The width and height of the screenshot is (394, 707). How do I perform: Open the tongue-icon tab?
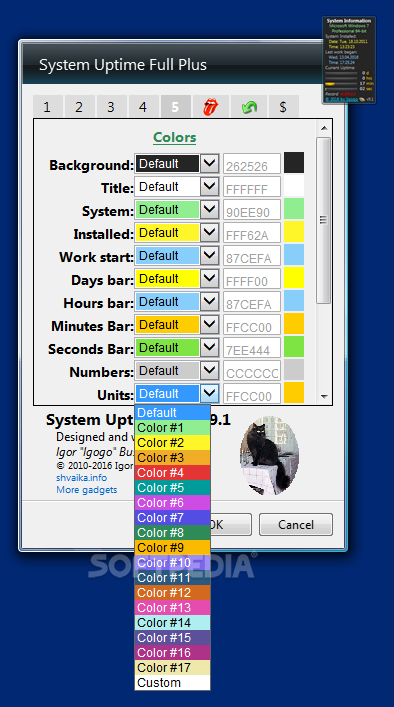tap(211, 106)
